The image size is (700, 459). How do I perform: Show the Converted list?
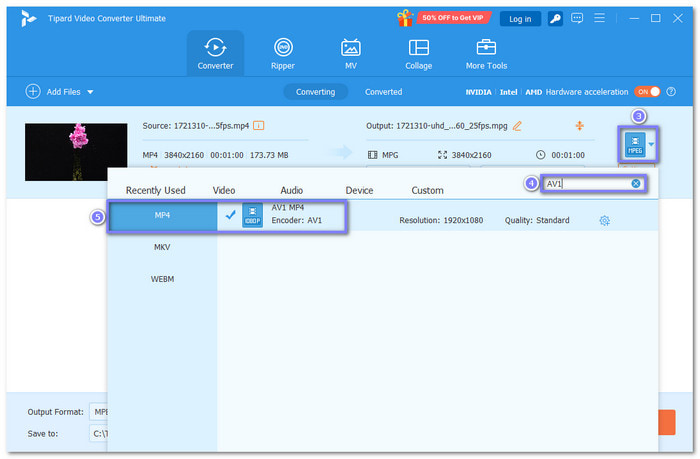[383, 92]
